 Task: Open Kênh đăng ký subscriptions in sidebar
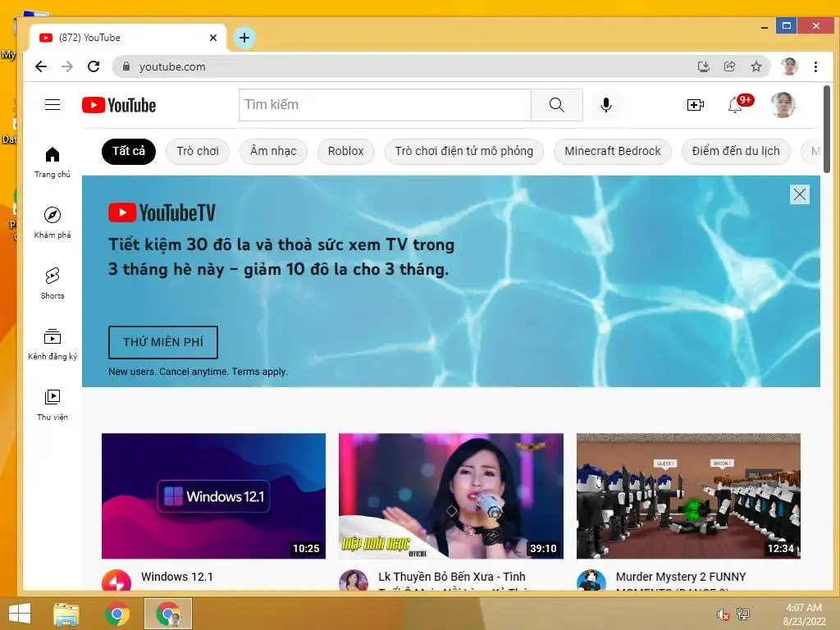[x=52, y=344]
